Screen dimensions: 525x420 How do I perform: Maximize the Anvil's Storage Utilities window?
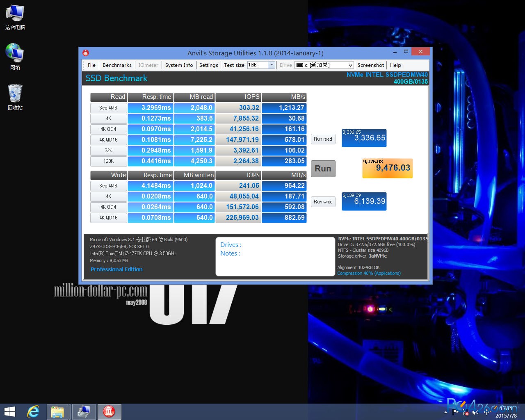tap(406, 52)
